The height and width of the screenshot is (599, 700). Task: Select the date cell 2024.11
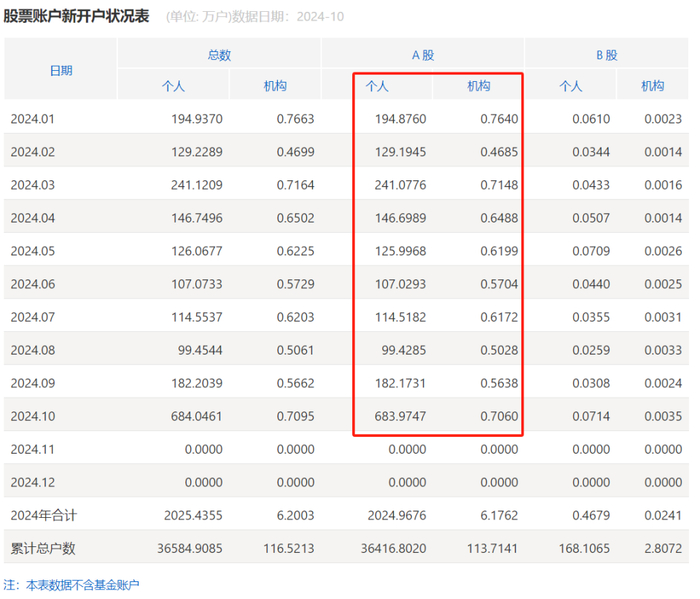33,449
